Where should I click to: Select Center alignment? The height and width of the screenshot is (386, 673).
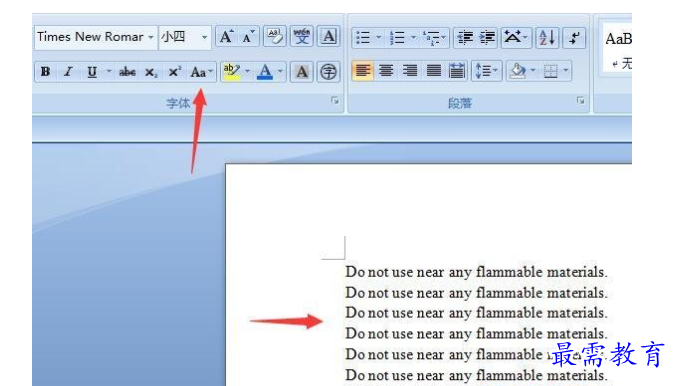386,70
